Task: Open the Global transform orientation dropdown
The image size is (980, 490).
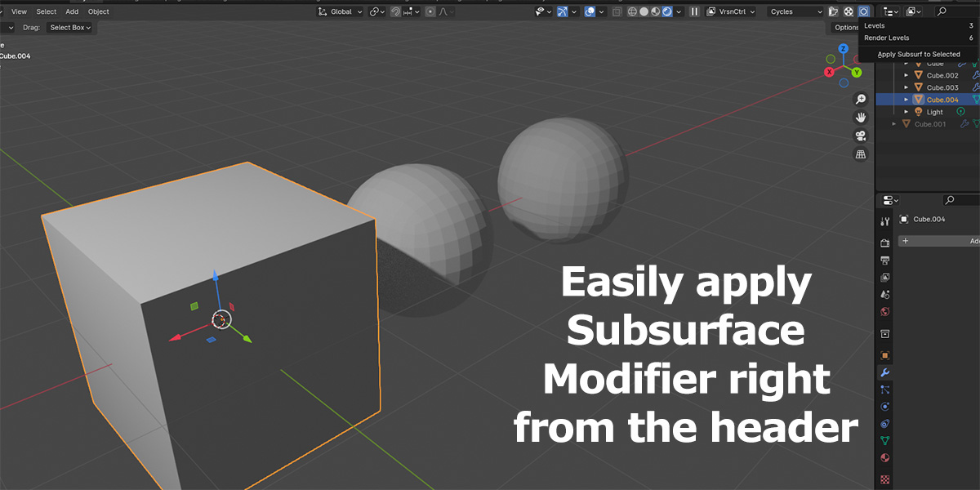Action: pos(341,11)
